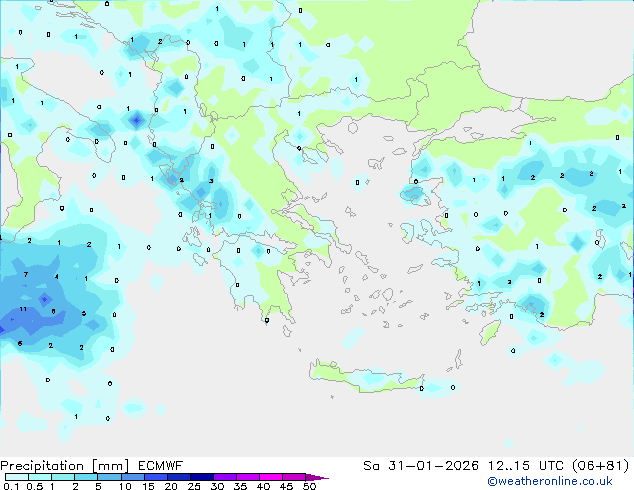
Task: Click the '10' legend scale label
Action: [125, 486]
